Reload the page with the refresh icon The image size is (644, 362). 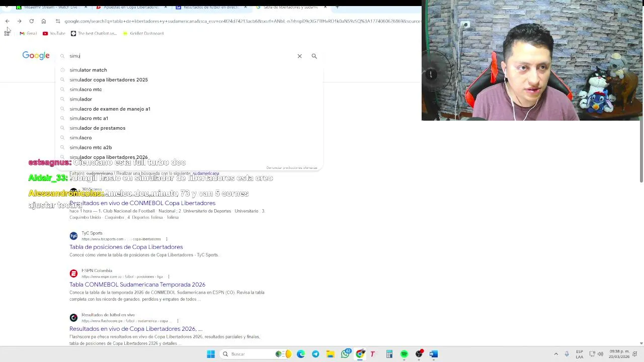(x=31, y=21)
